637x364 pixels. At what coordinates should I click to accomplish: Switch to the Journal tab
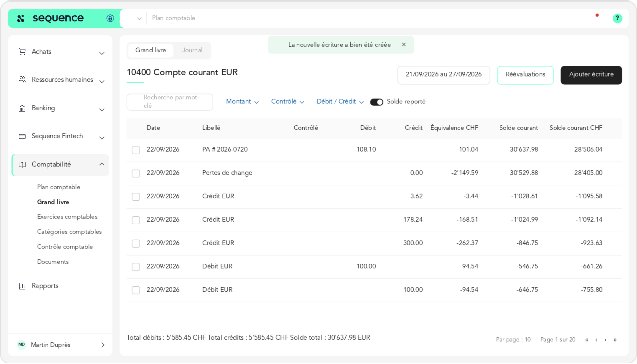tap(192, 50)
